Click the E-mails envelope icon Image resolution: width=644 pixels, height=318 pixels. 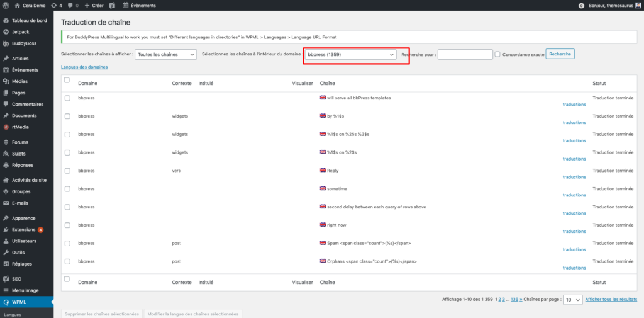tap(6, 203)
